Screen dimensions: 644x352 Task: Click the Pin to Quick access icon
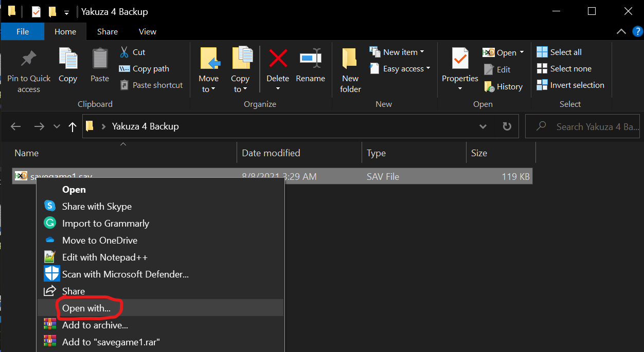point(29,59)
